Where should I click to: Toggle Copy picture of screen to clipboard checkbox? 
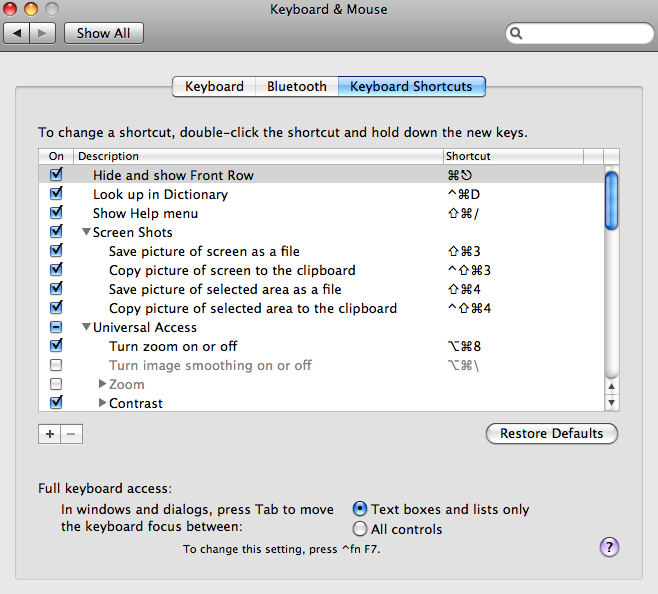[56, 270]
